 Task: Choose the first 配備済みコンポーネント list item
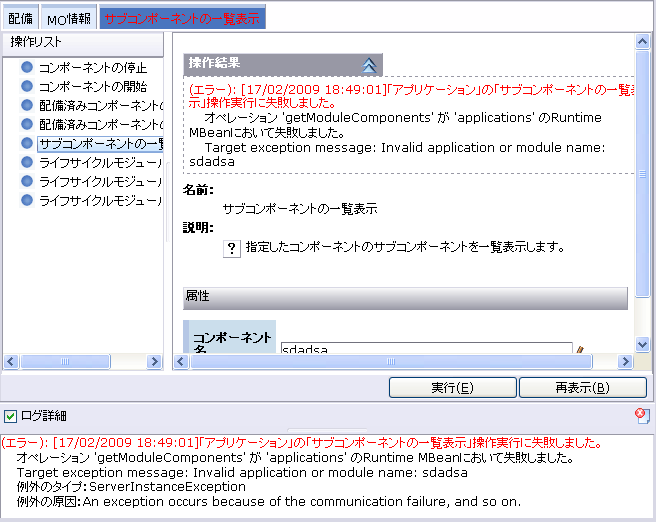click(100, 106)
